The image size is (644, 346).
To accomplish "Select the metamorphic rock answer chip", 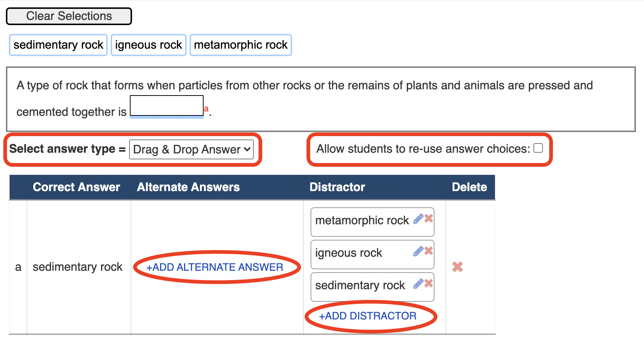I will [x=240, y=45].
